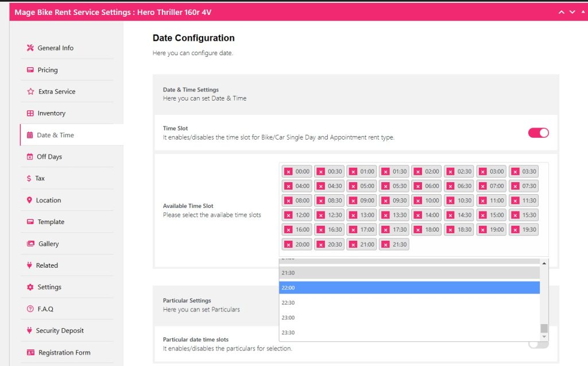Remove the 00:00 time slot tag
The image size is (588, 366).
pyautogui.click(x=288, y=171)
